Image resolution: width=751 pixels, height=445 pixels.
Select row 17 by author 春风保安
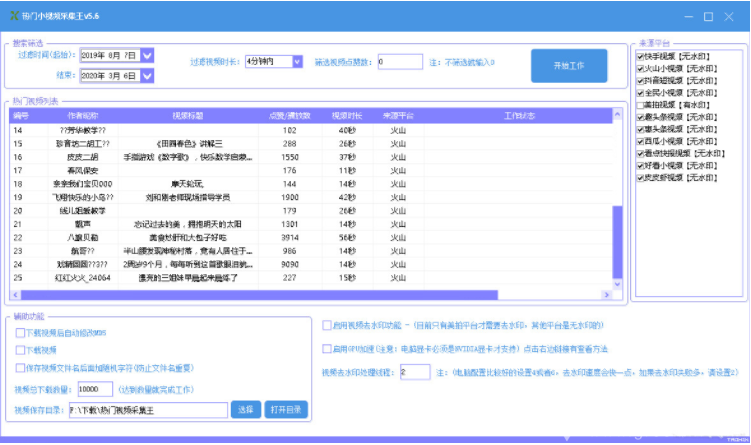point(311,171)
